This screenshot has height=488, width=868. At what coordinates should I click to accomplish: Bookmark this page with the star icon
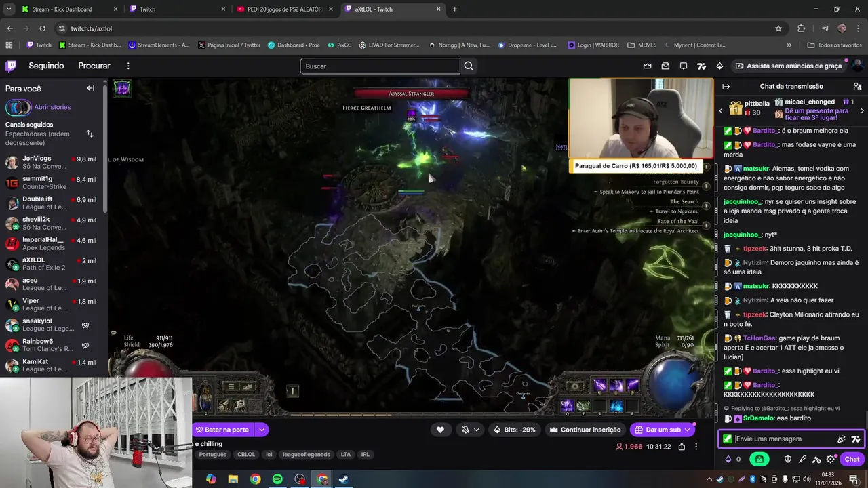pos(778,28)
